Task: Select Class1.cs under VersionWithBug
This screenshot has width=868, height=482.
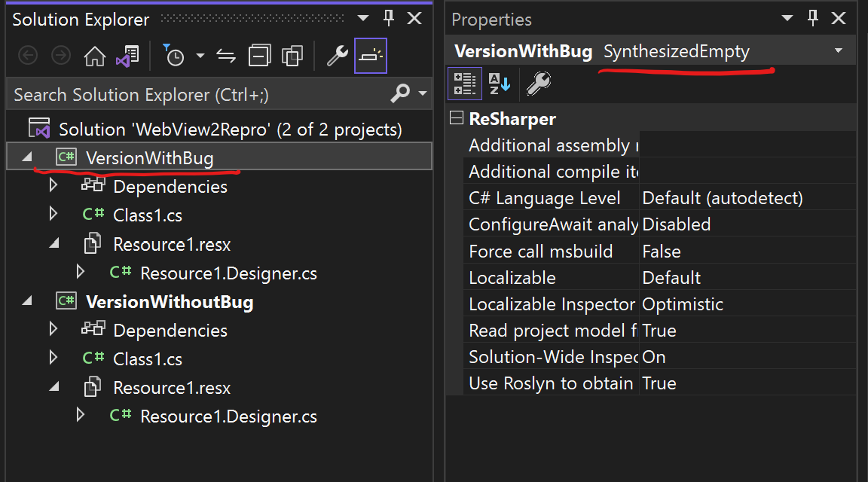Action: (147, 215)
